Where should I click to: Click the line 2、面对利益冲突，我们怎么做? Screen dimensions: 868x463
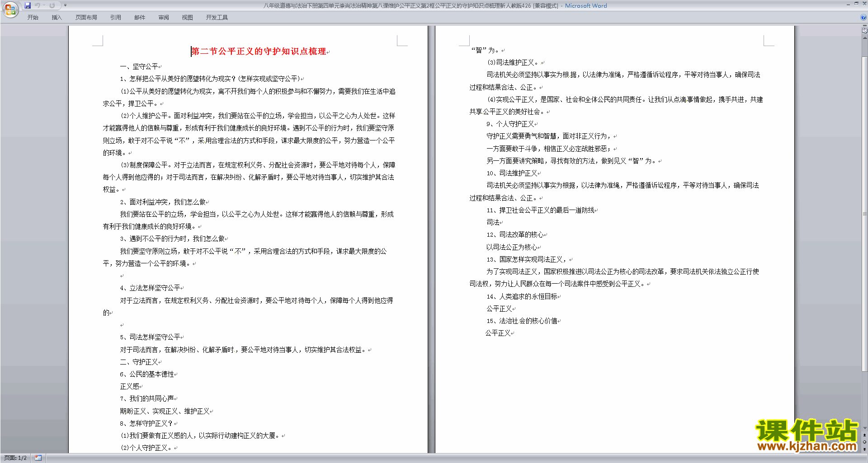(163, 202)
